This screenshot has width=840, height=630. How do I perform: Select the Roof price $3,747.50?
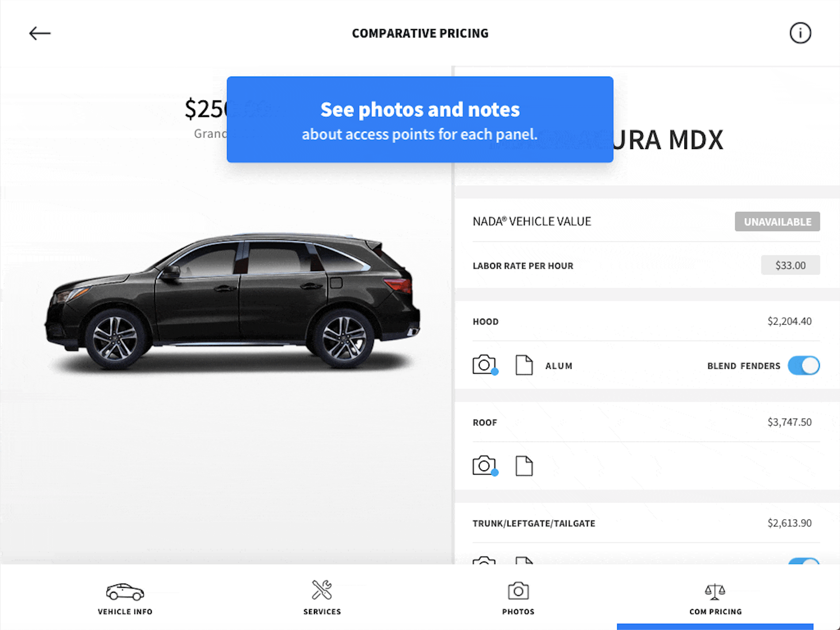click(x=789, y=422)
